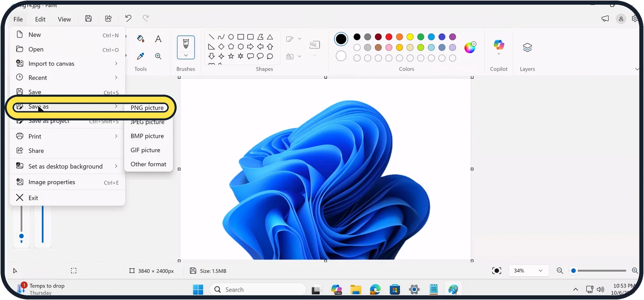The width and height of the screenshot is (644, 300).
Task: Select the right arrow shape
Action: (x=251, y=47)
